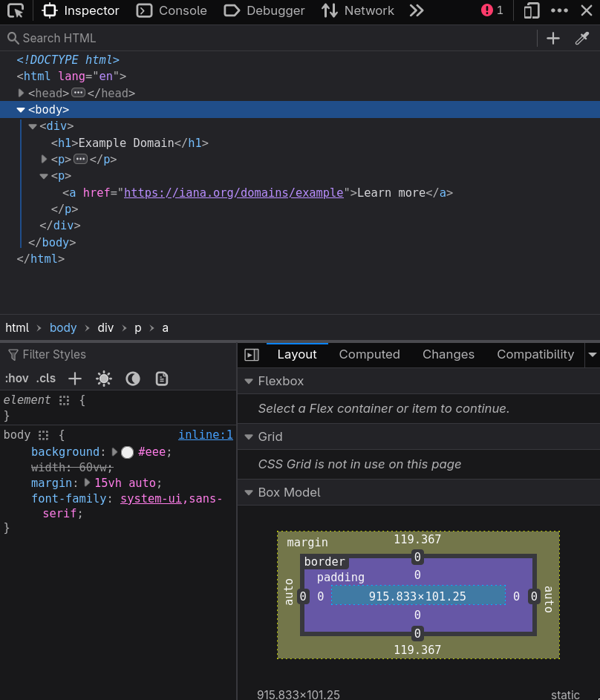
Task: Expand the head element
Action: point(22,93)
